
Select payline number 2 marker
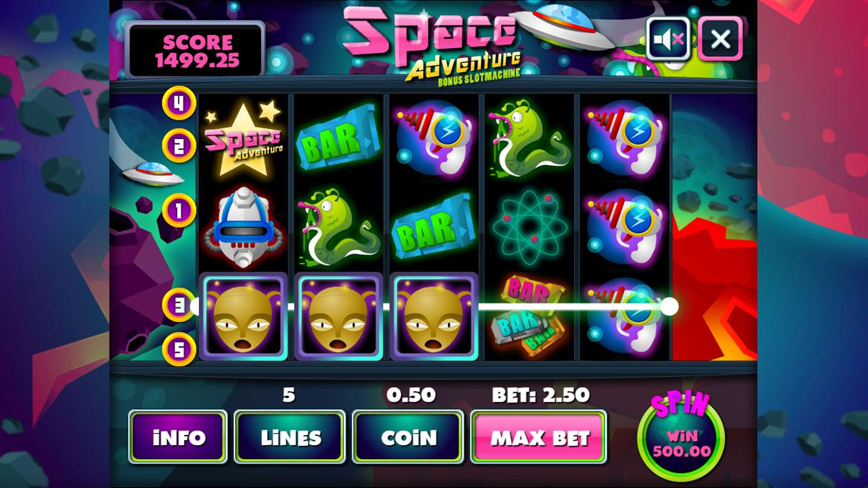point(179,146)
